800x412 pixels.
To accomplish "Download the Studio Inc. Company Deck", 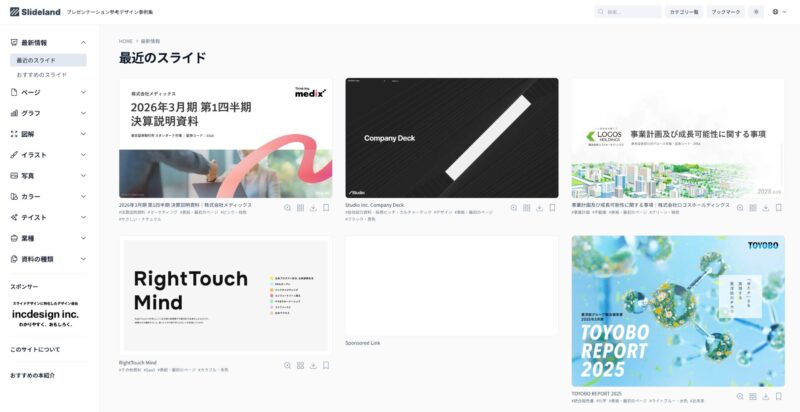I will [x=539, y=208].
